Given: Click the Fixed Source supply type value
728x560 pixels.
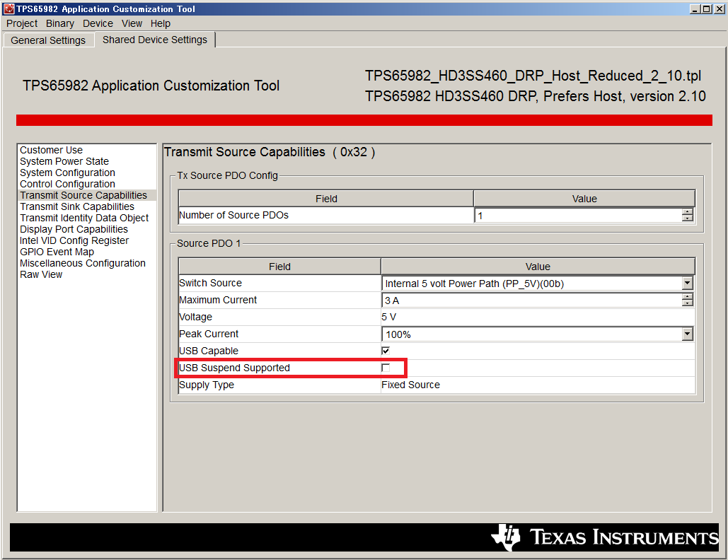Looking at the screenshot, I should pos(410,385).
